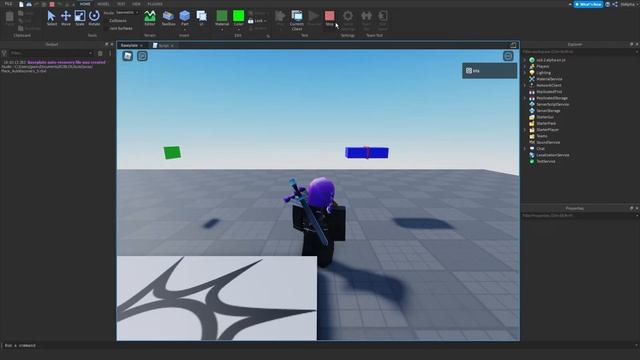
Task: Open the FILE menu
Action: tap(8, 4)
